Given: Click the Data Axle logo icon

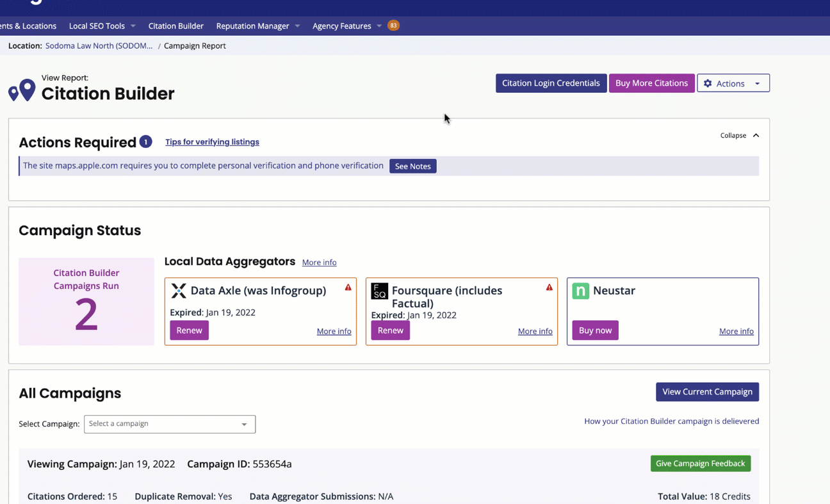Looking at the screenshot, I should tap(179, 291).
